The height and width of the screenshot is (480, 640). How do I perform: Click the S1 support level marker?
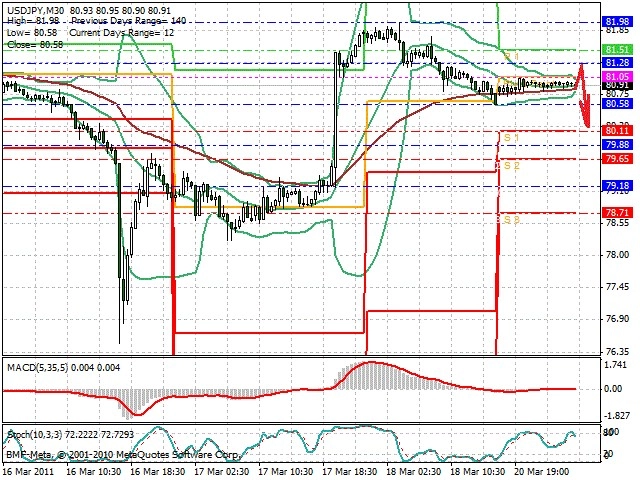coord(511,138)
